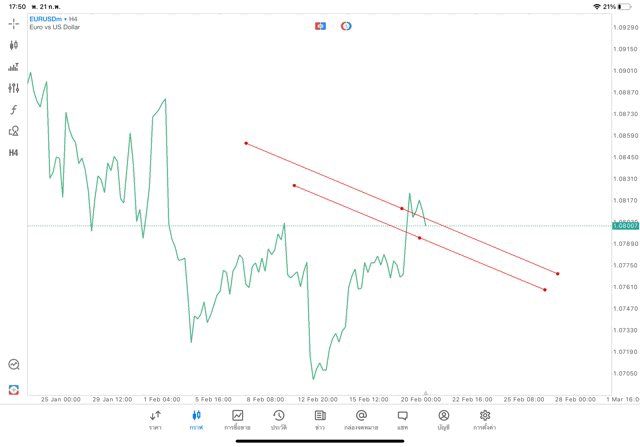Click the function (f) indicator icon
The height and width of the screenshot is (447, 640).
point(14,110)
